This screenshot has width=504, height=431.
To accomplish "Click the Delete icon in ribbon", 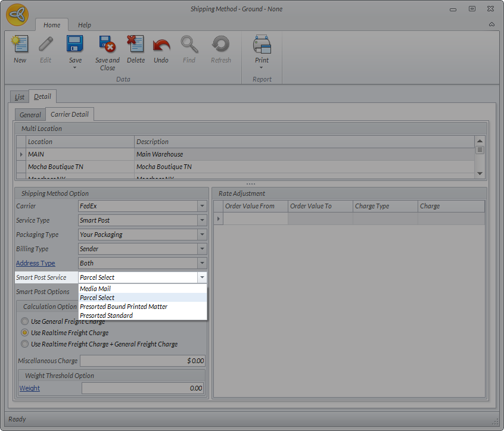I will tap(136, 45).
